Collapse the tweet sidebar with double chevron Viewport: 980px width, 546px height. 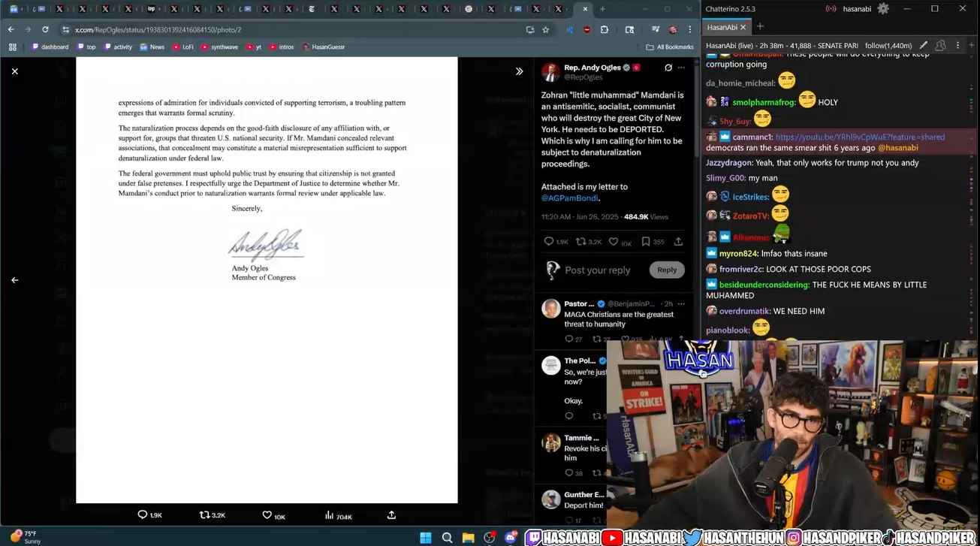pos(519,71)
